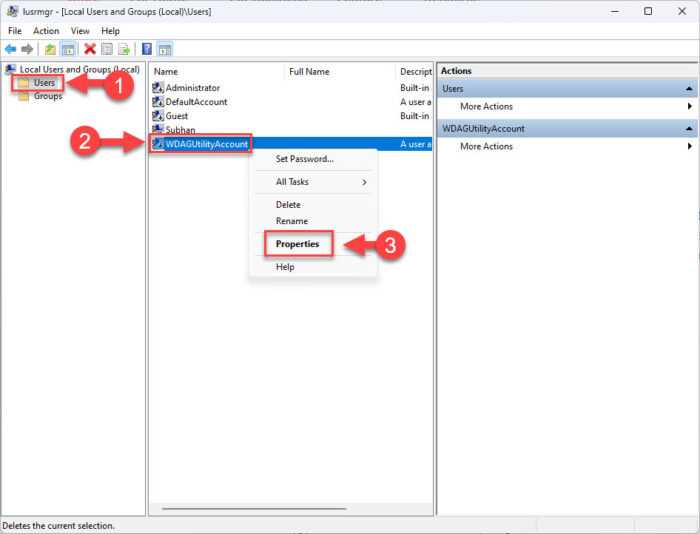Image resolution: width=700 pixels, height=534 pixels.
Task: Select the Administrator user row
Action: pos(292,88)
